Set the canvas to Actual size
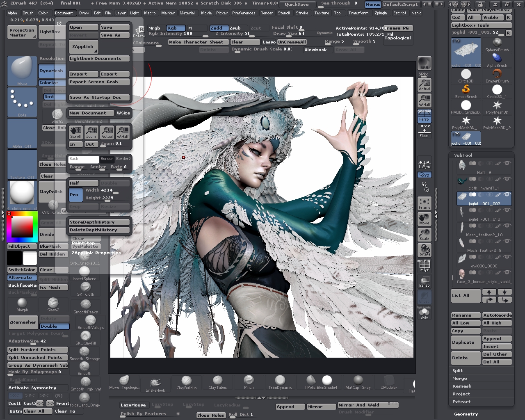The height and width of the screenshot is (420, 525). coord(424,85)
